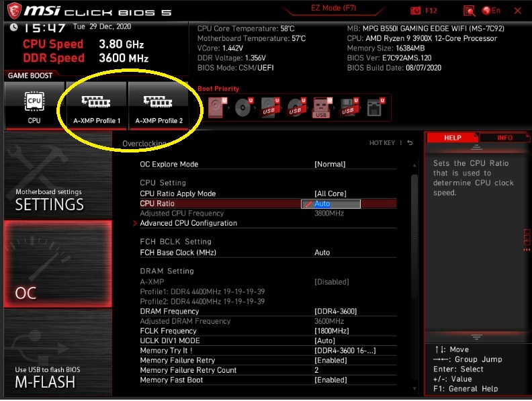This screenshot has height=401, width=532.
Task: Click the help panel bottom handle
Action: [x=476, y=337]
